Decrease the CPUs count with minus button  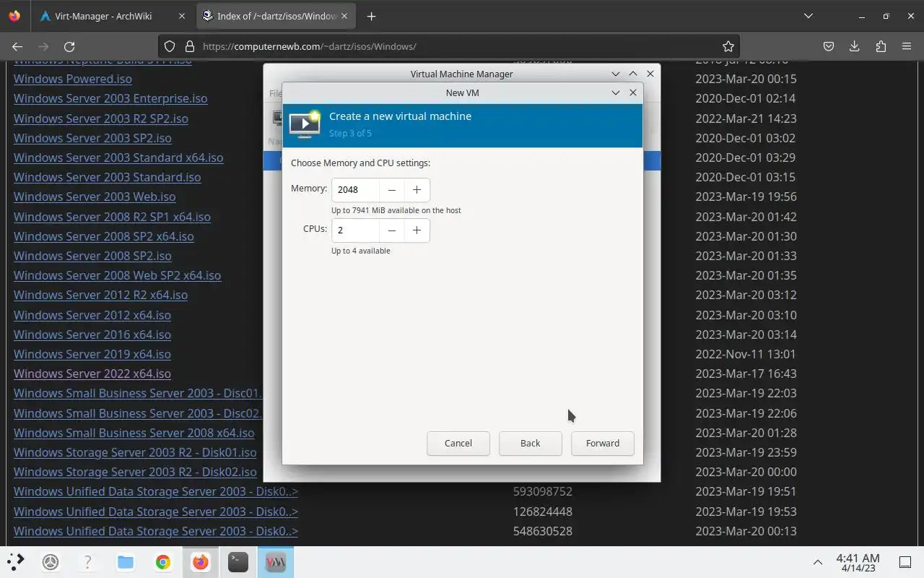(x=392, y=230)
